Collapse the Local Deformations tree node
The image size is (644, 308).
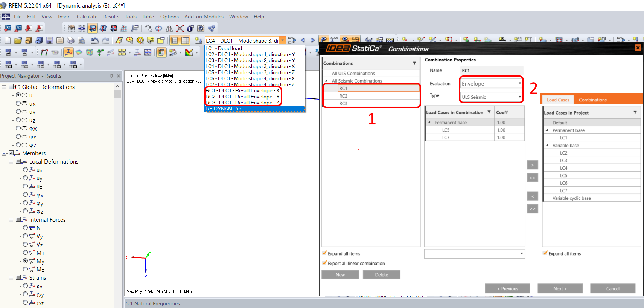pos(11,162)
